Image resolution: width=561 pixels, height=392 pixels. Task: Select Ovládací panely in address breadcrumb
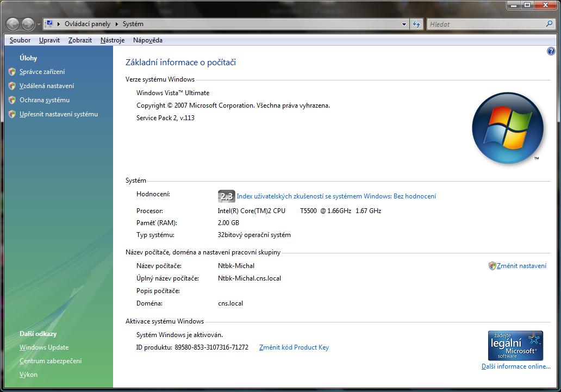point(88,24)
